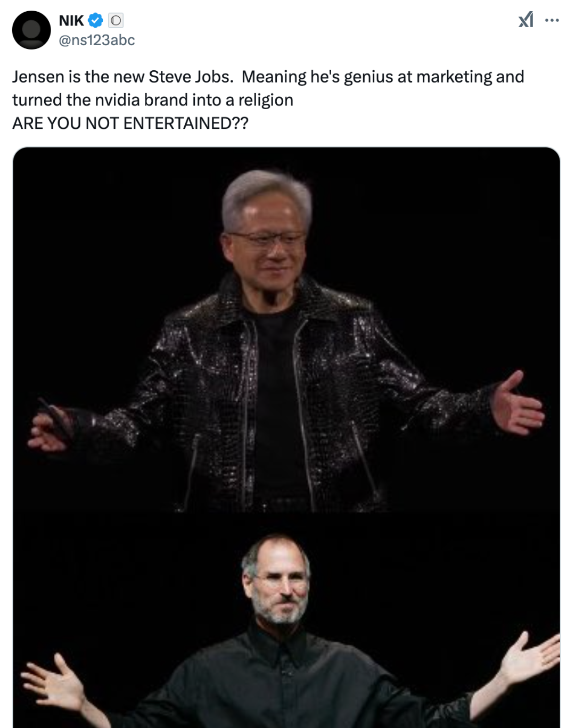Screen dimensions: 575x728
Task: Click the display name NIK
Action: (x=71, y=21)
